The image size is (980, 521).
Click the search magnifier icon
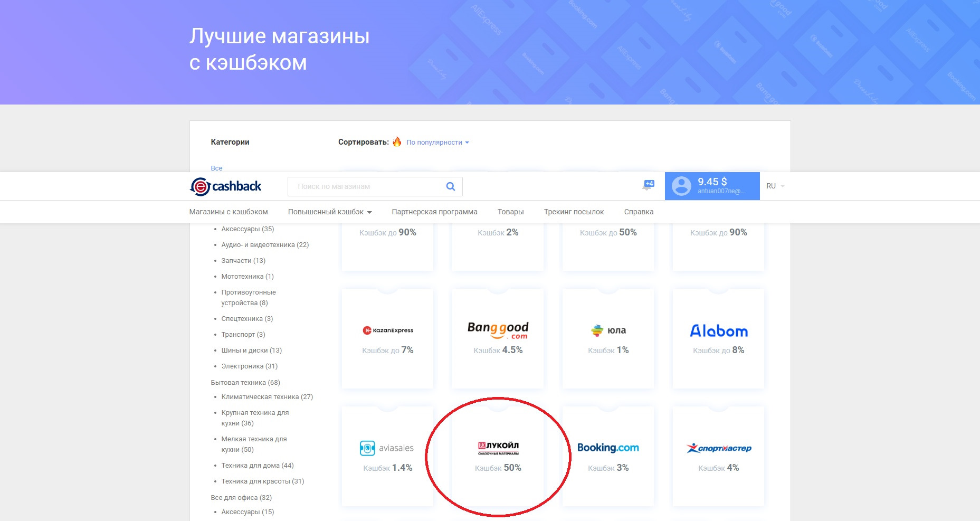coord(450,186)
